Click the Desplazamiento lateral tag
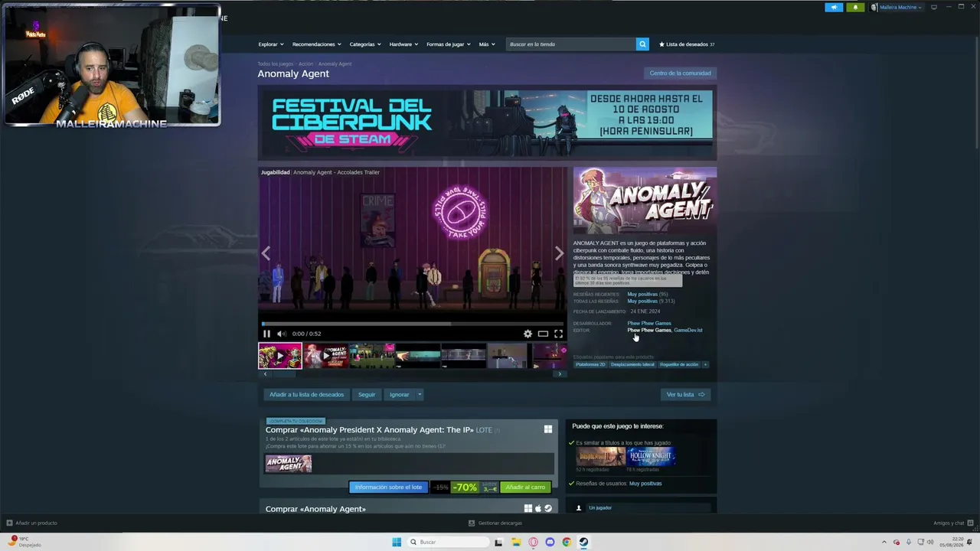 tap(632, 364)
